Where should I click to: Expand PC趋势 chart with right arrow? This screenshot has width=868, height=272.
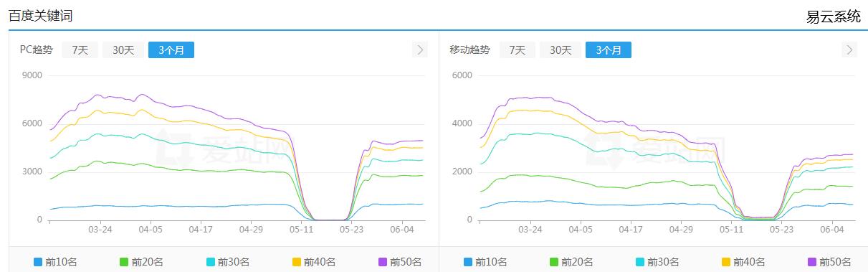pyautogui.click(x=420, y=50)
